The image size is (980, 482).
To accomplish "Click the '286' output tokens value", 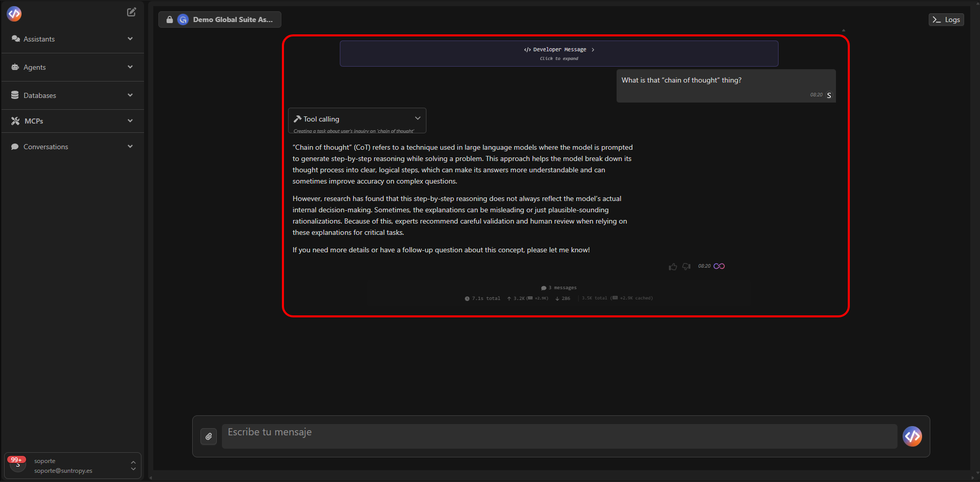I will point(566,298).
